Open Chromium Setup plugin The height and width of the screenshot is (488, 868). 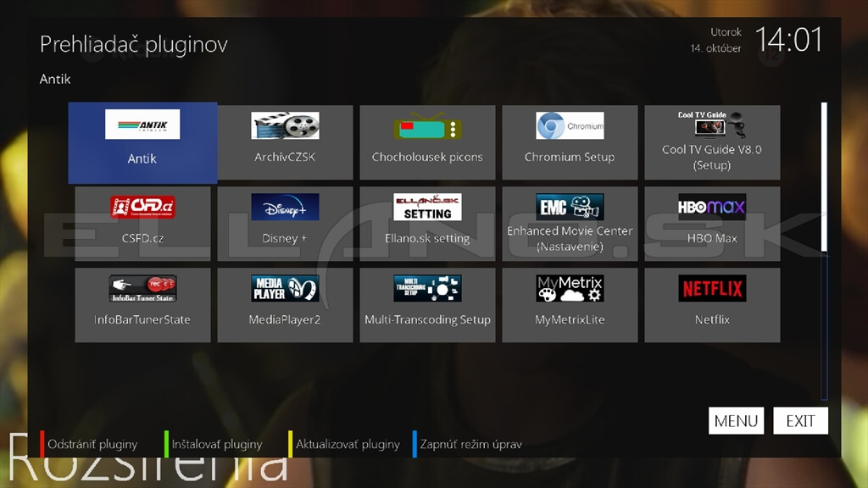570,142
